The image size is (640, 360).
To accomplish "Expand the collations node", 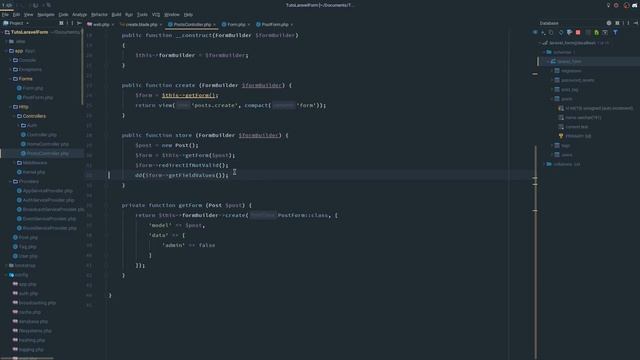I will (544, 164).
